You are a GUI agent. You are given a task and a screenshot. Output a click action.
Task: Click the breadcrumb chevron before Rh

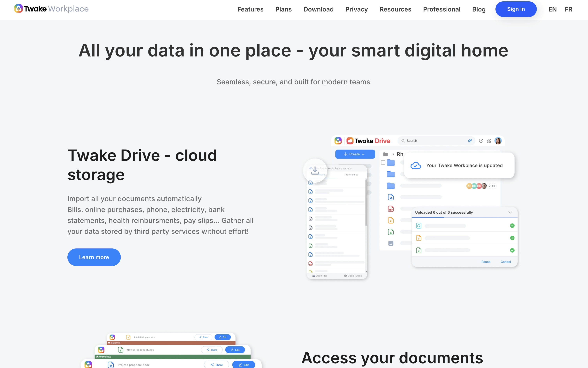[x=393, y=154]
